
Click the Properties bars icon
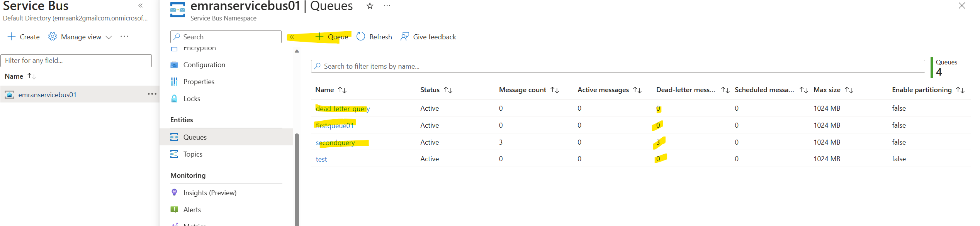(x=174, y=82)
